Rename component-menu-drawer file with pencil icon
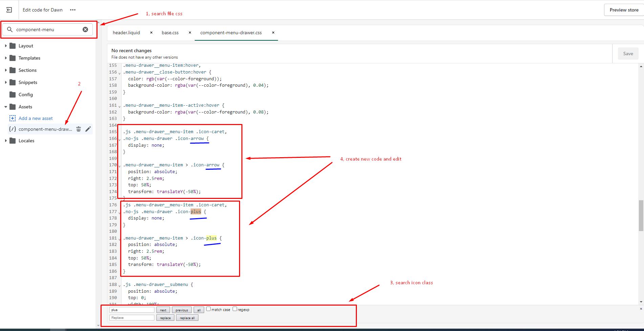 click(88, 129)
